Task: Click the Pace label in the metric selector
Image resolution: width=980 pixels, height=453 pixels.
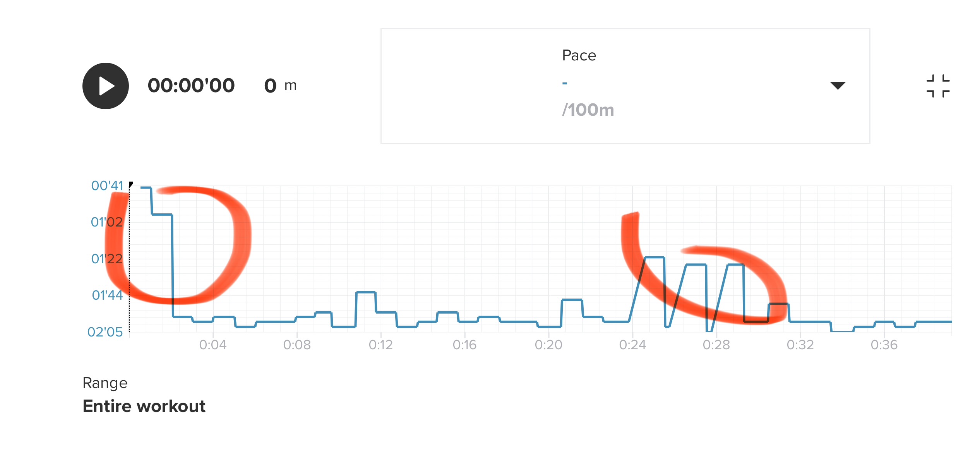Action: pyautogui.click(x=579, y=55)
